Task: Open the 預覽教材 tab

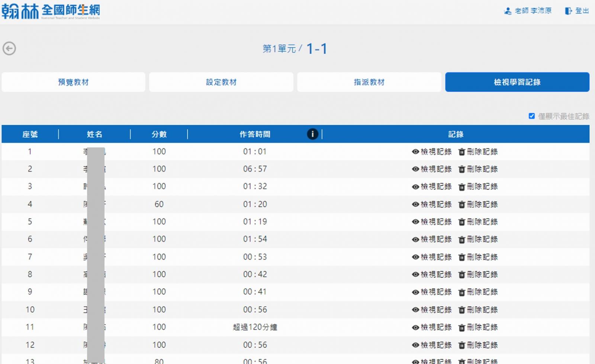Action: [73, 82]
